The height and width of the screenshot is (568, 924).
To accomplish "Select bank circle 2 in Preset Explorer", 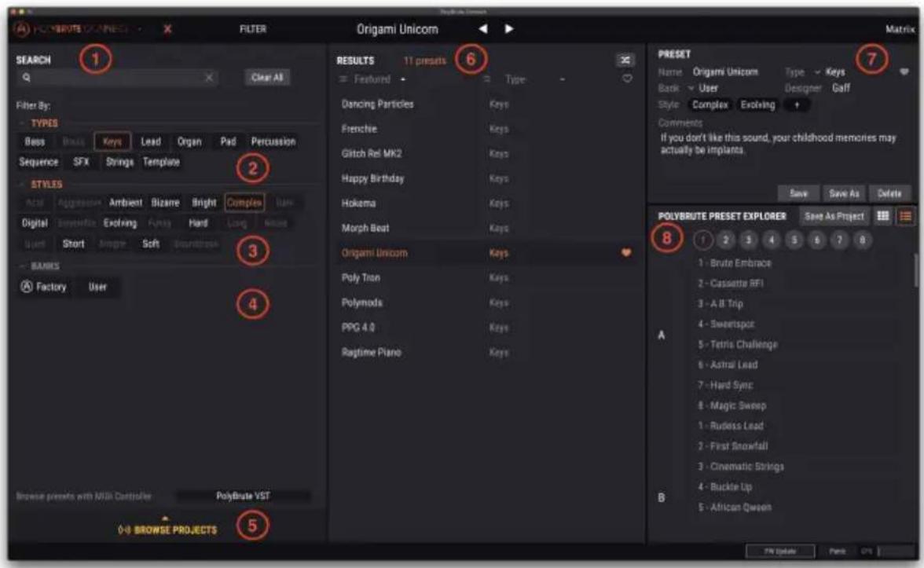I will pyautogui.click(x=726, y=240).
